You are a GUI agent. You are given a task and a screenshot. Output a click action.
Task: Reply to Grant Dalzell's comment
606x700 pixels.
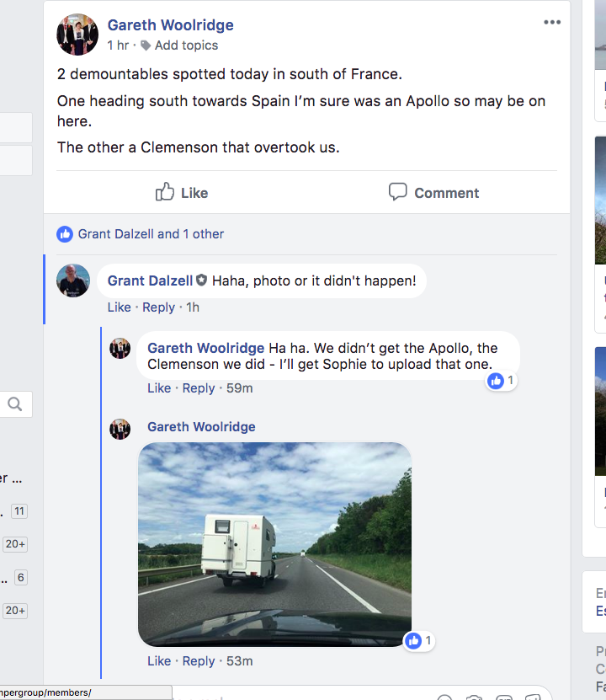tap(158, 307)
